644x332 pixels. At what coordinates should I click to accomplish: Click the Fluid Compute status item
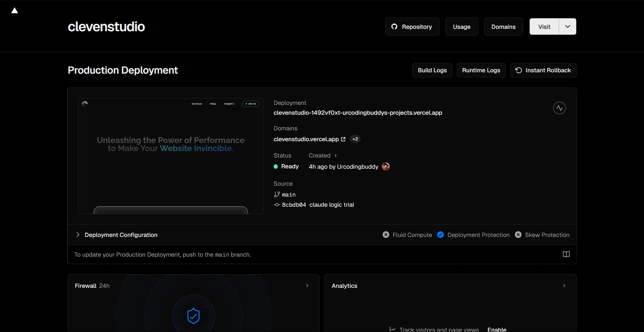click(x=407, y=235)
